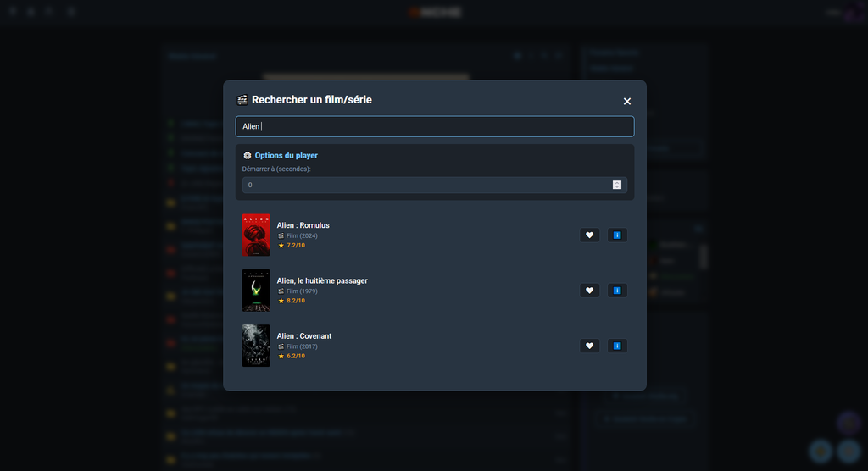Click the clapperboard icon in dialog title

[x=242, y=100]
